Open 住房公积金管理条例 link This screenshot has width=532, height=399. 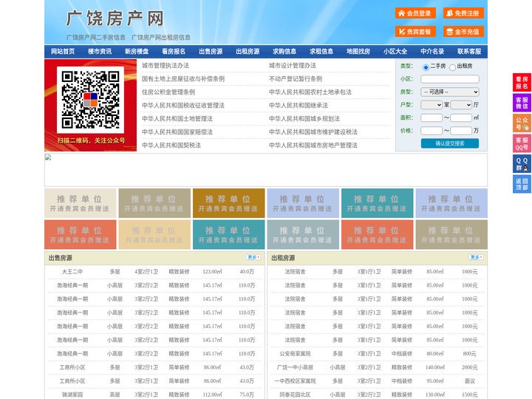click(x=168, y=92)
